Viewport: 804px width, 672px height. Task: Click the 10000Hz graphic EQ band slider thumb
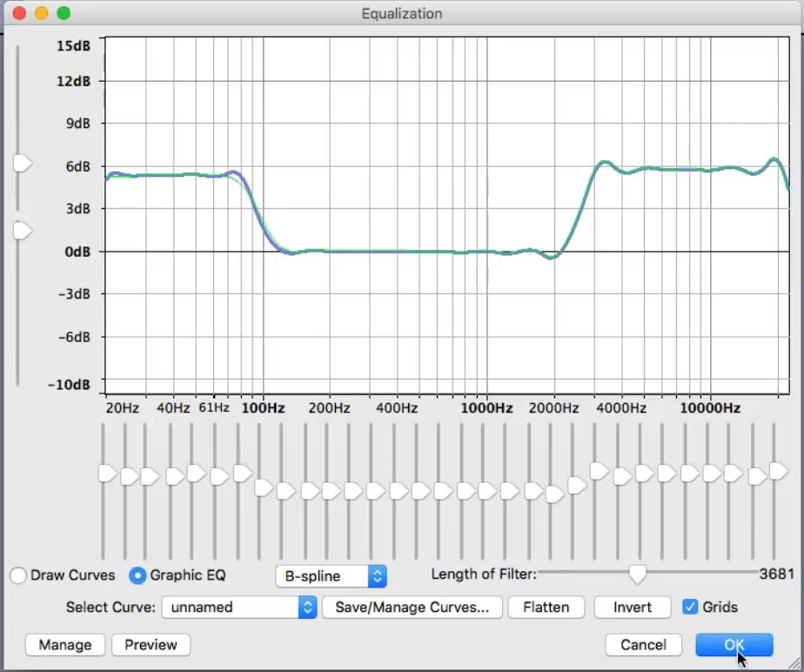point(712,473)
